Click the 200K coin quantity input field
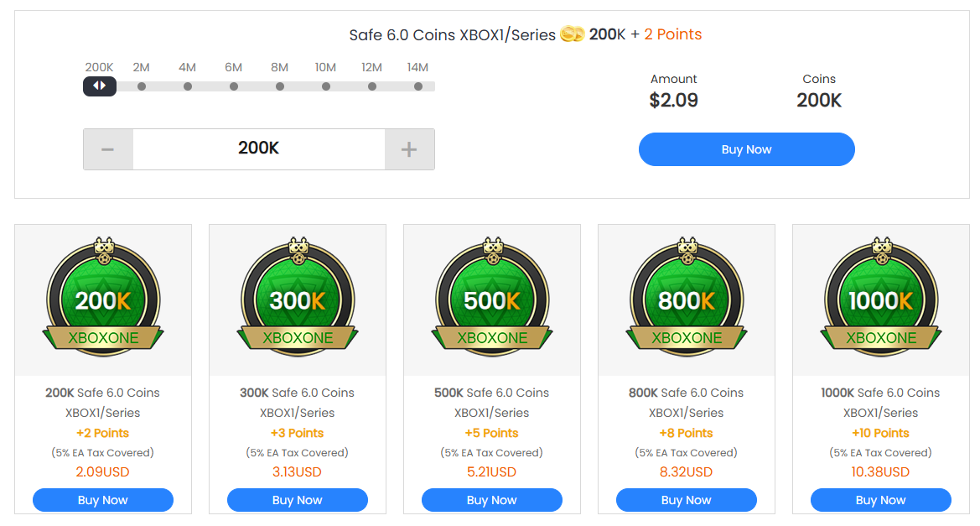The height and width of the screenshot is (526, 980). click(258, 149)
